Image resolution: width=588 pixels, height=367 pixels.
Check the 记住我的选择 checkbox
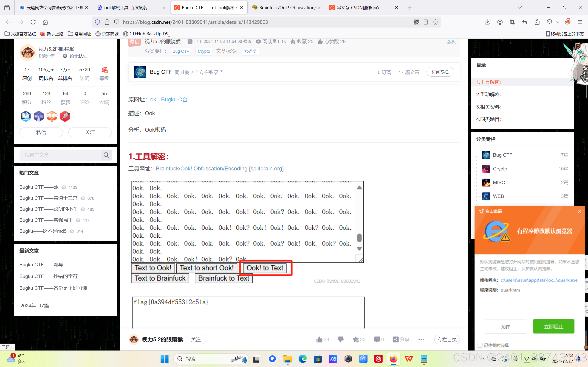(x=480, y=345)
